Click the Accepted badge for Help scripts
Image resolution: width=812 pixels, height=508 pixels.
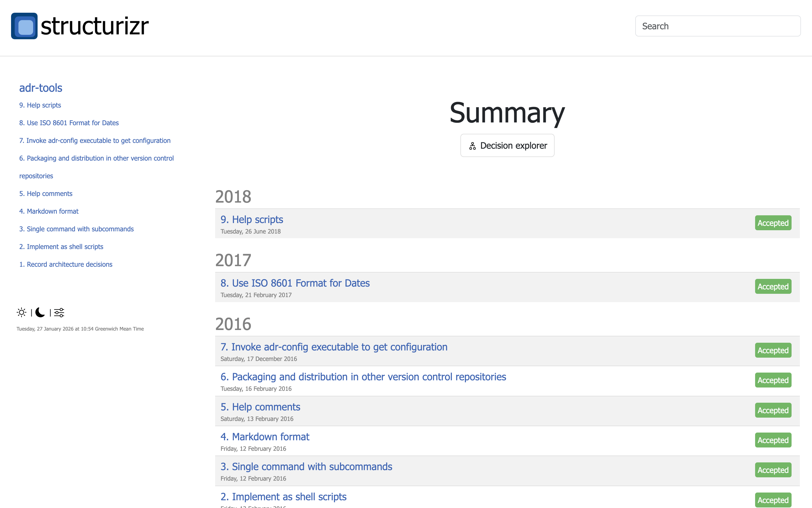(773, 223)
